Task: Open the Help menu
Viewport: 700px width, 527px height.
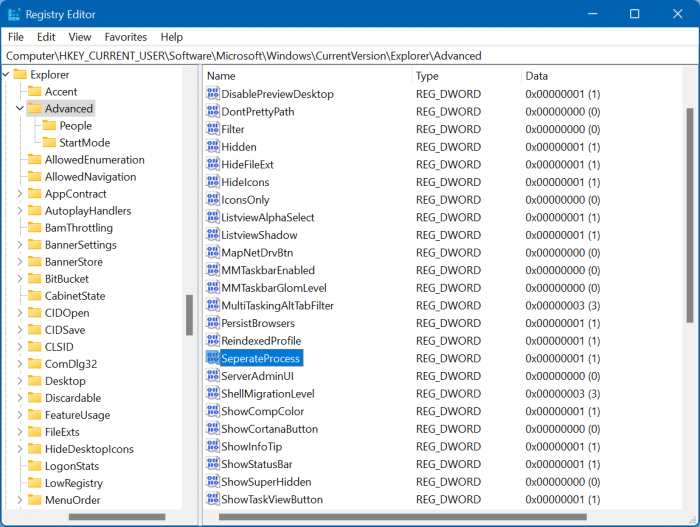Action: 172,37
